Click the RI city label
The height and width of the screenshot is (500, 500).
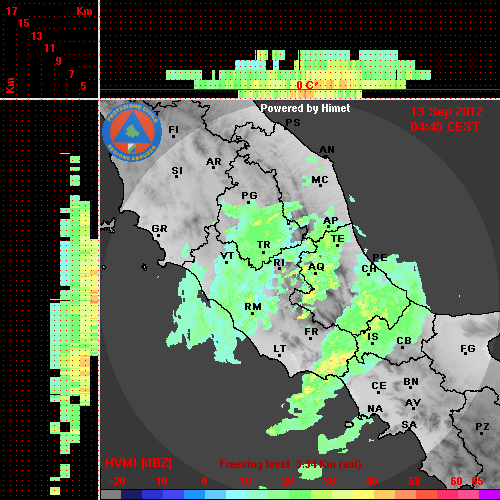click(279, 263)
